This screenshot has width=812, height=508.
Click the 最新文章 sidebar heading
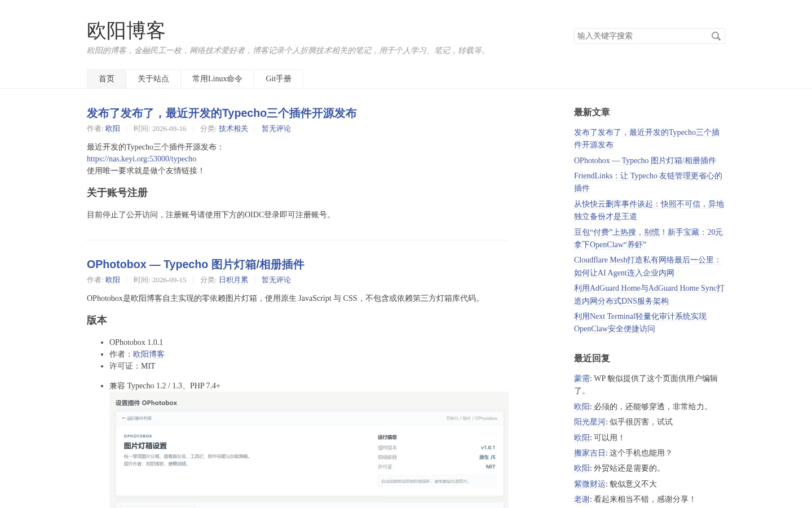tap(592, 112)
